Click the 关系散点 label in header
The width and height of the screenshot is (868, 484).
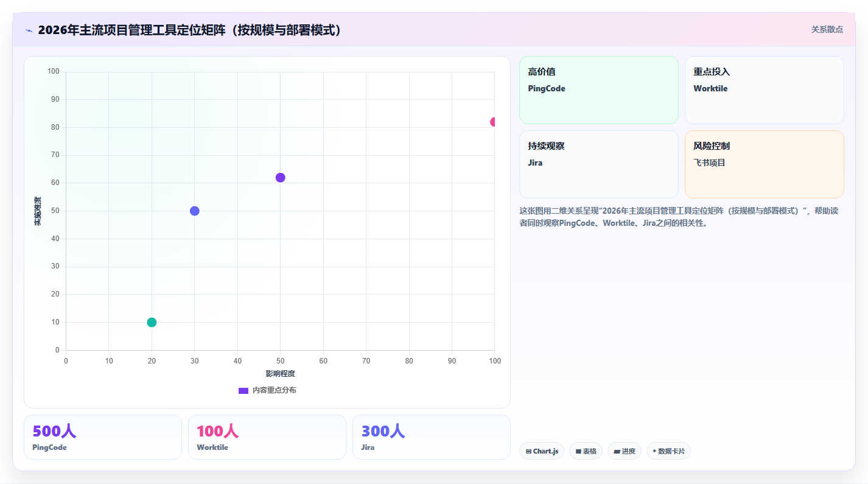pyautogui.click(x=827, y=29)
